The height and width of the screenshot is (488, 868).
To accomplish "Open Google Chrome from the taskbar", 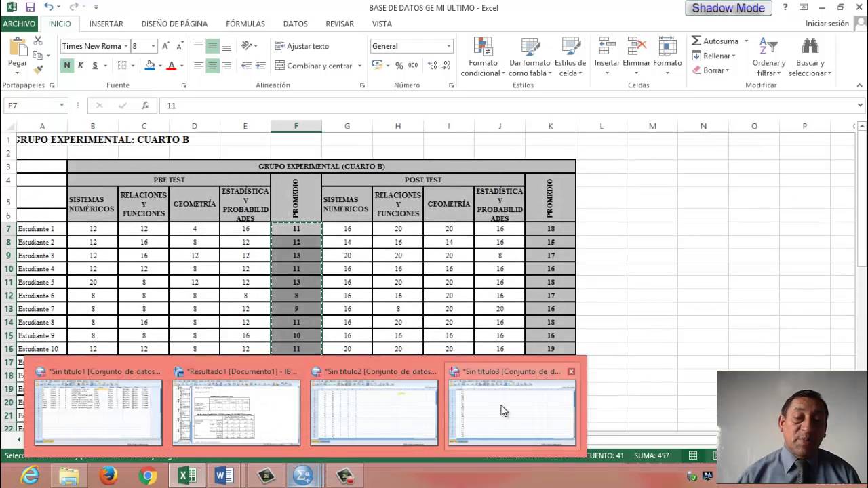I will point(147,476).
